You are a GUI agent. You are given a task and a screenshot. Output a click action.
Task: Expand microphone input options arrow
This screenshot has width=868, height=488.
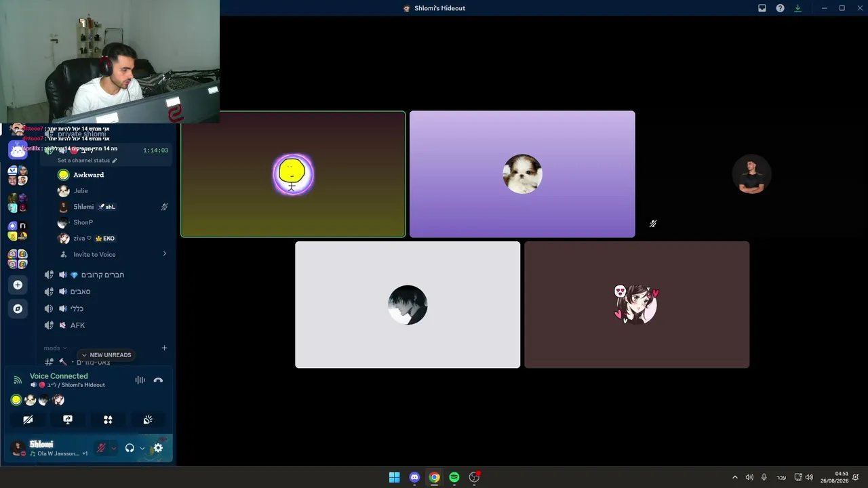[x=113, y=448]
